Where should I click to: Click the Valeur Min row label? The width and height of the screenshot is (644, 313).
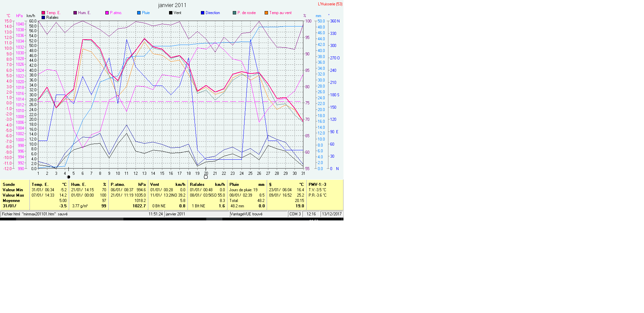[x=13, y=190]
